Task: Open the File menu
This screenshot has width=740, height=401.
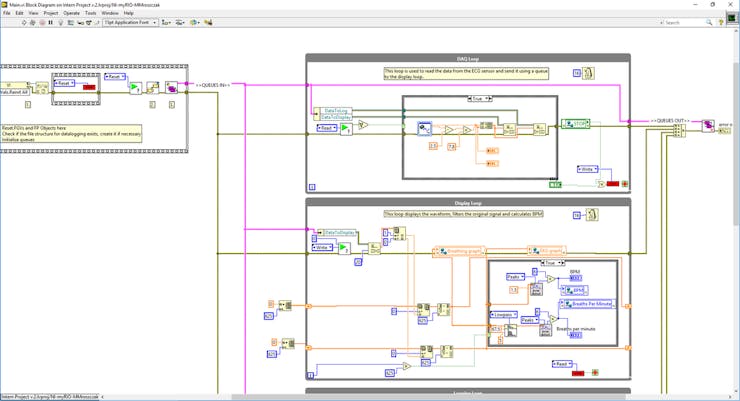Action: [7, 13]
